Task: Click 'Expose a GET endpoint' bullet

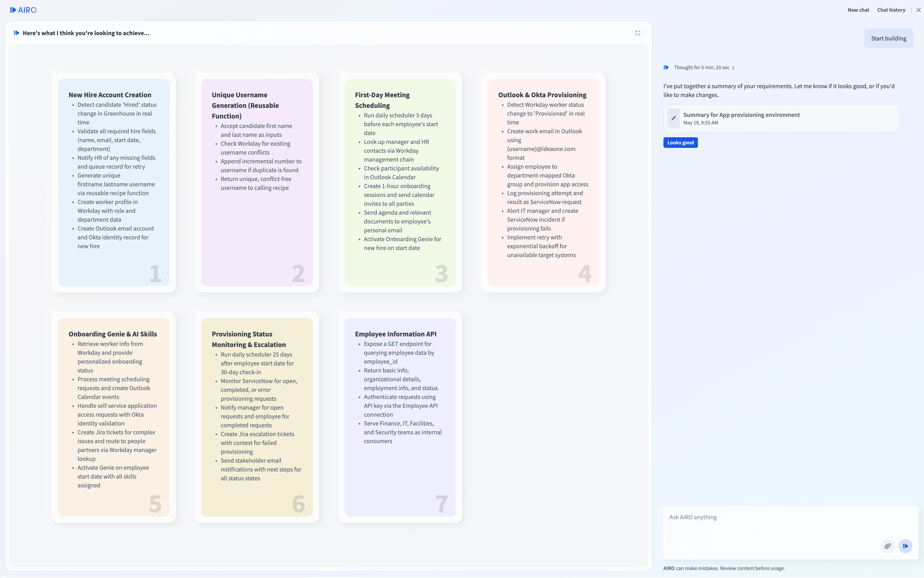Action: pyautogui.click(x=399, y=353)
